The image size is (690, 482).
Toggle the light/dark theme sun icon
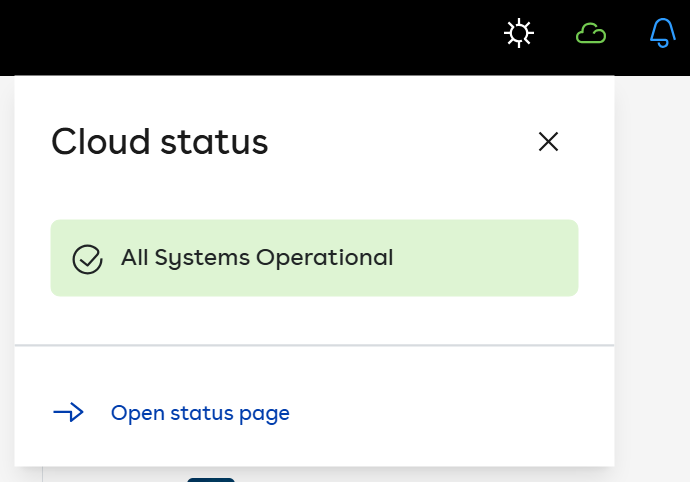click(x=518, y=34)
